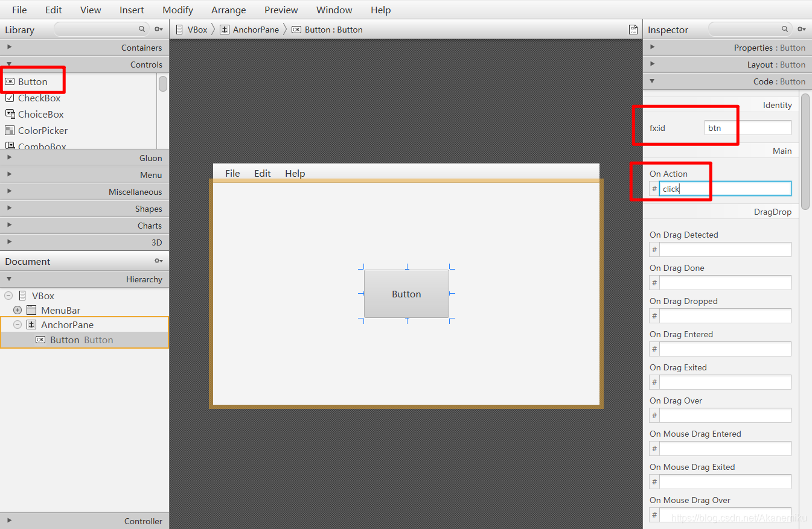Open the Arrange menu
This screenshot has width=812, height=529.
pyautogui.click(x=229, y=10)
